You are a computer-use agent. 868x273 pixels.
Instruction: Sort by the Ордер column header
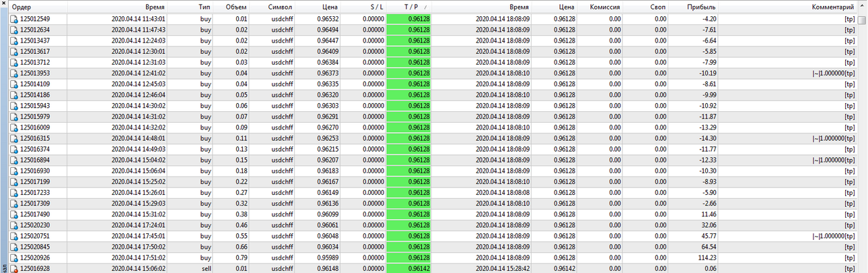pos(39,6)
